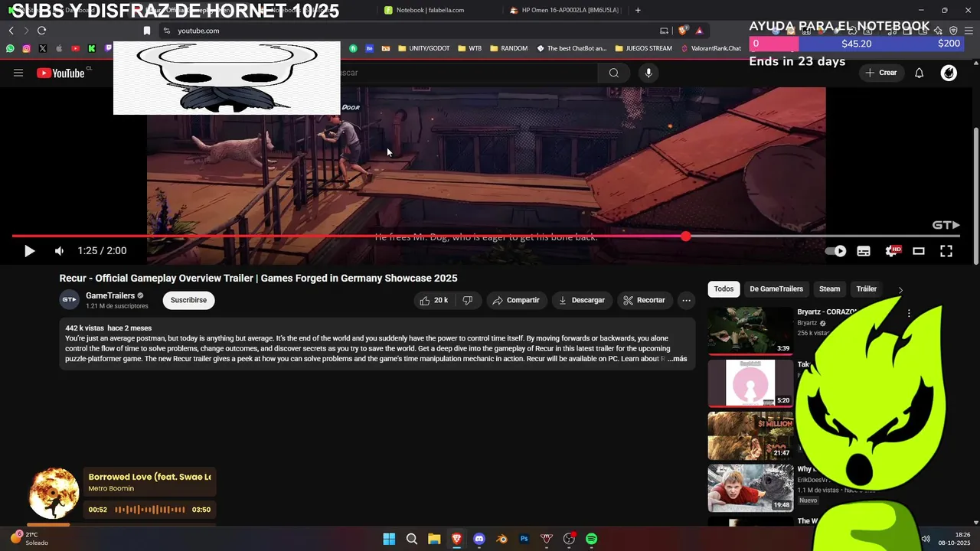Open Blender from the taskbar

(x=501, y=539)
